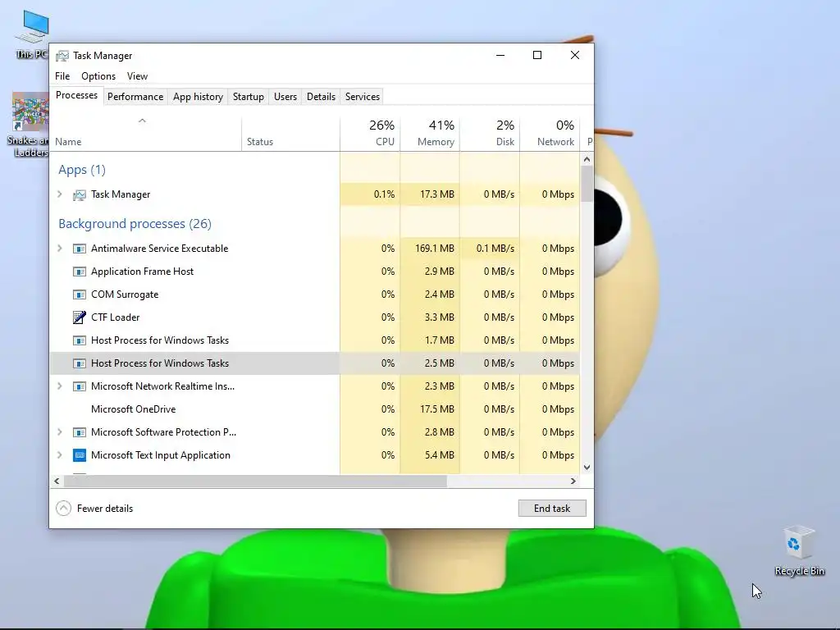
Task: Click the COM Surrogate process icon
Action: [x=80, y=294]
